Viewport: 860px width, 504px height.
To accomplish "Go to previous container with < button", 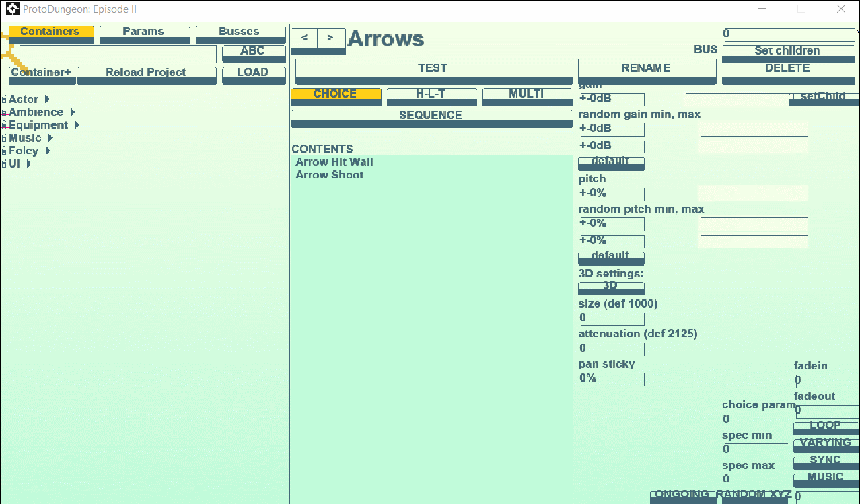I will click(x=305, y=40).
